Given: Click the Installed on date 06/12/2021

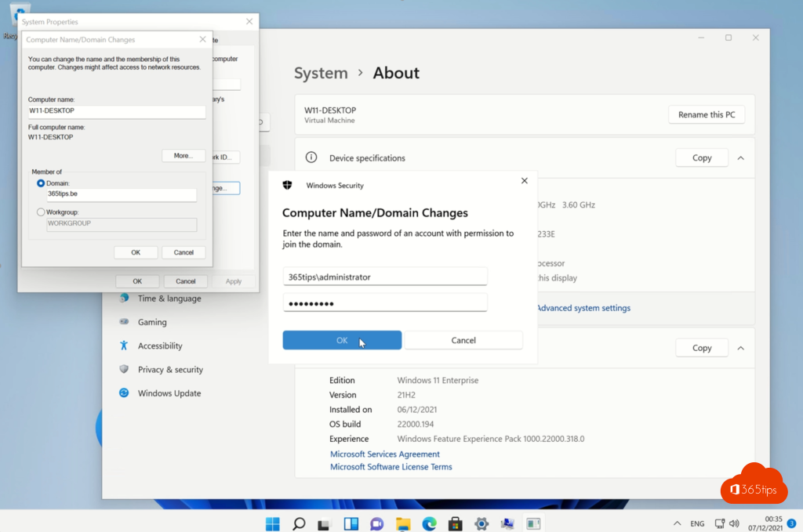Looking at the screenshot, I should coord(417,409).
